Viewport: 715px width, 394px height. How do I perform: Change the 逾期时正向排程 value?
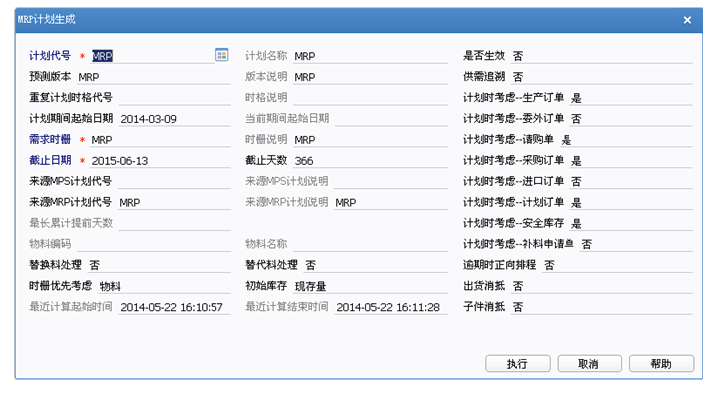tap(617, 265)
